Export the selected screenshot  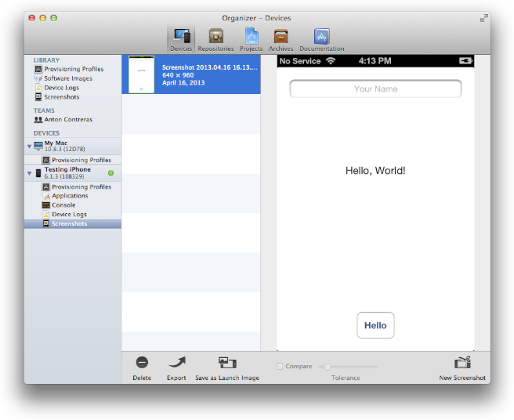point(177,363)
